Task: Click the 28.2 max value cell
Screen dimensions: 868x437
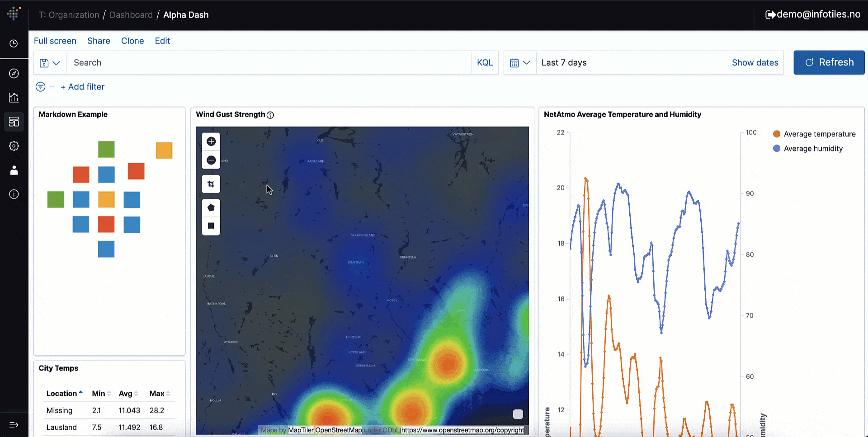Action: (x=157, y=410)
